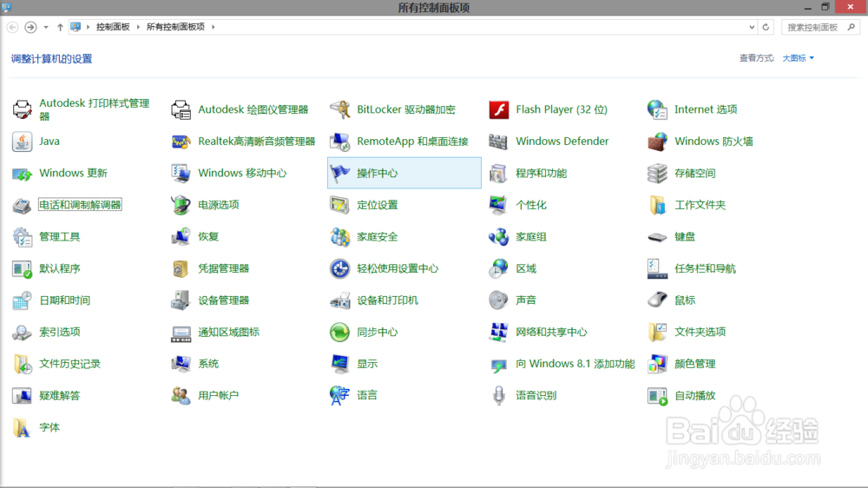Click the 电源选项 battery icon

[x=181, y=205]
